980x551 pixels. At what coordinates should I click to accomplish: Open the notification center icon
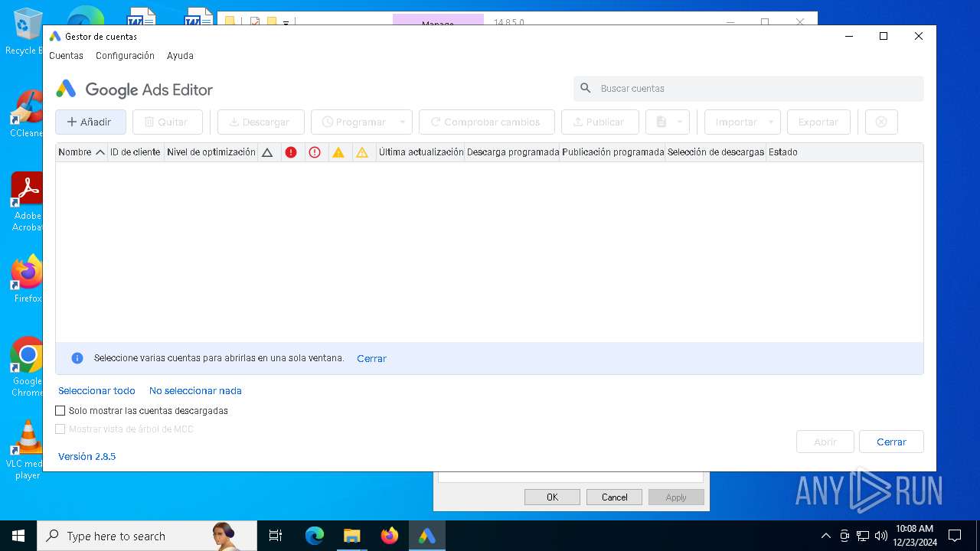pos(955,536)
